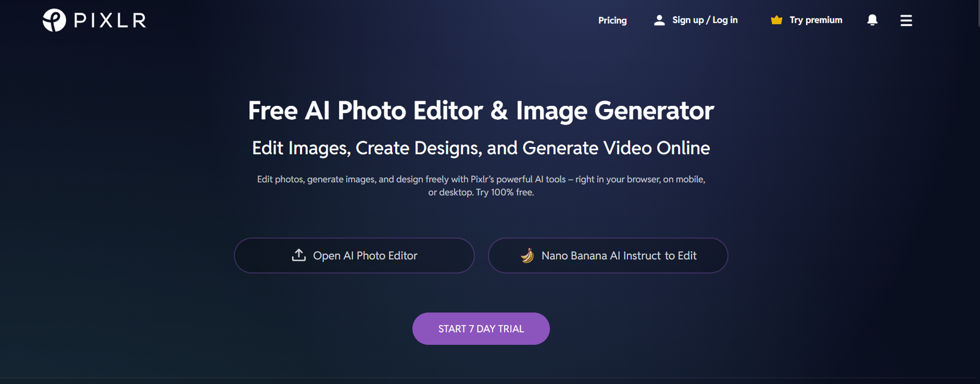Open Sign up / Log in

pos(705,20)
